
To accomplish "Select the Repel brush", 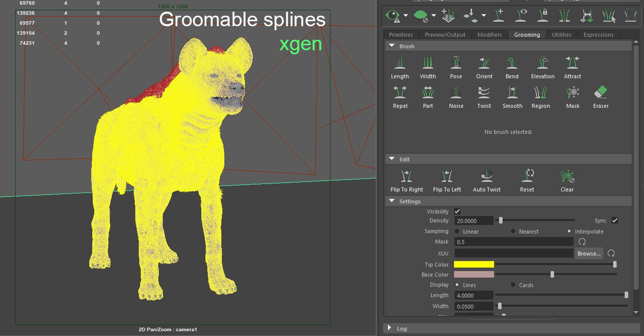I will [x=400, y=97].
